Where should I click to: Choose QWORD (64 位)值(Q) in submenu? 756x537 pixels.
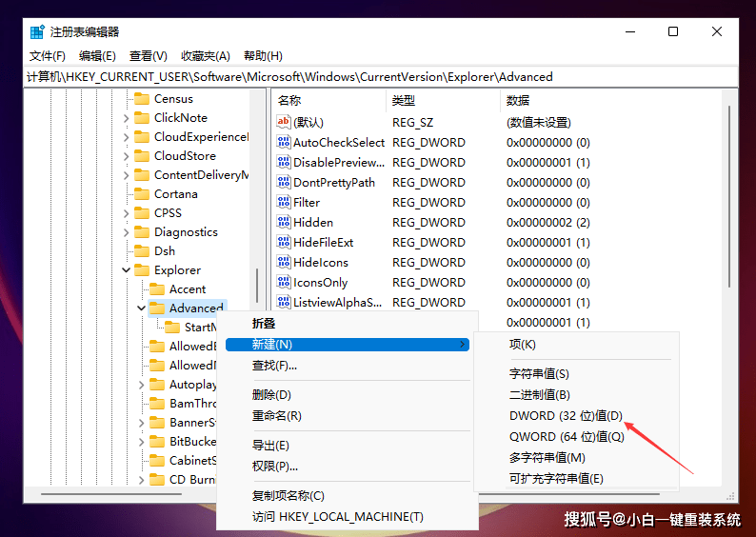coord(567,437)
